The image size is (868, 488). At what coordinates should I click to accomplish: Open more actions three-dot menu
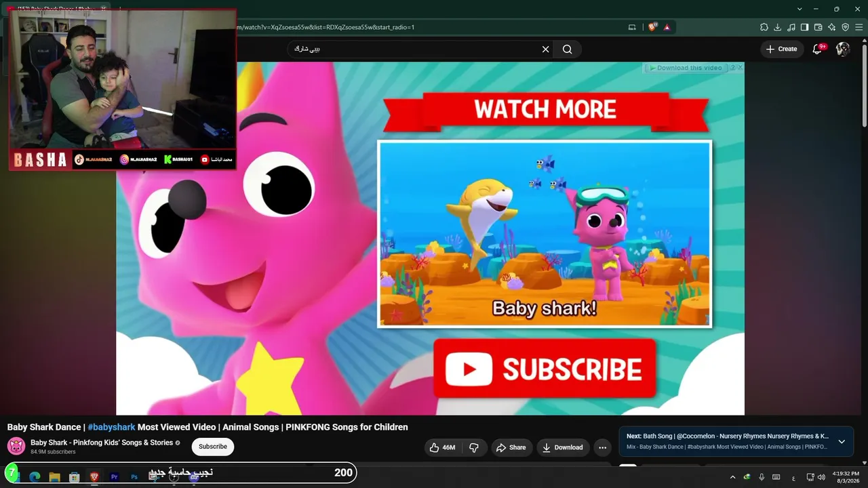pos(602,447)
